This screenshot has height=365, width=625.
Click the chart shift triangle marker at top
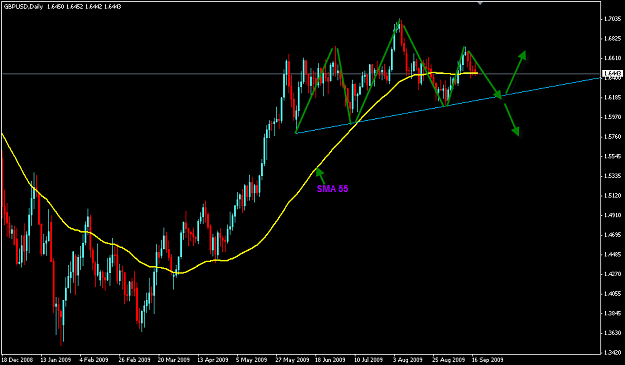480,3
